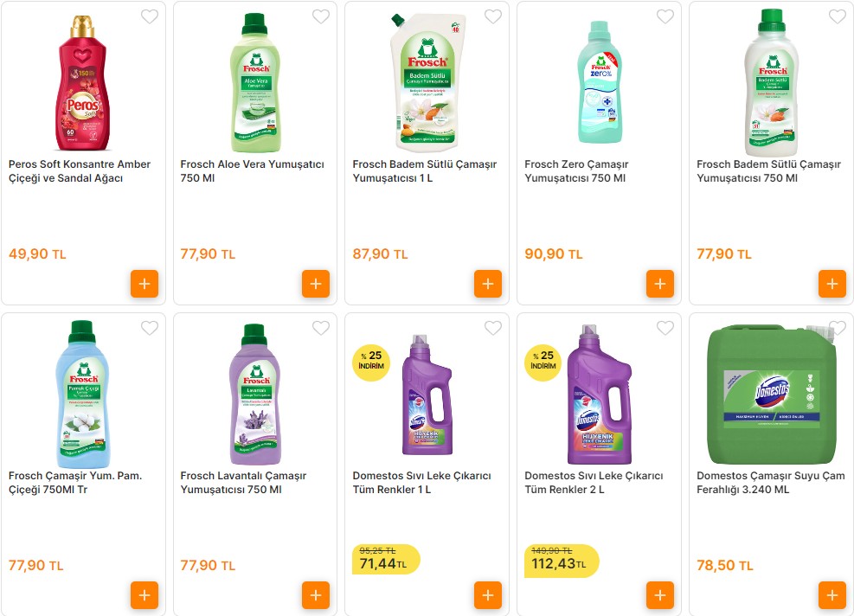Favorite the Frosch Aloe Vera Yumuşatıcı
This screenshot has width=854, height=616.
pyautogui.click(x=321, y=16)
